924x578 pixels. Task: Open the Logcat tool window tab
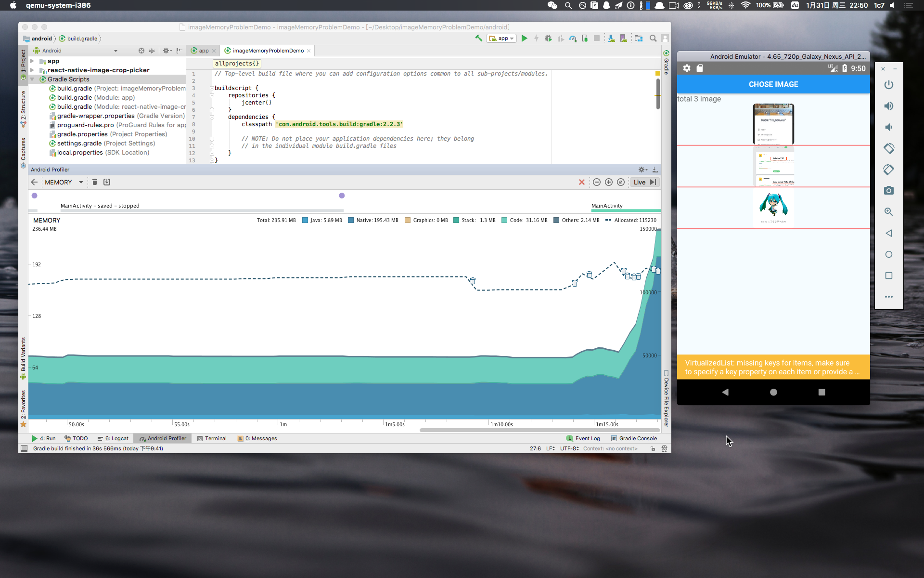point(113,438)
